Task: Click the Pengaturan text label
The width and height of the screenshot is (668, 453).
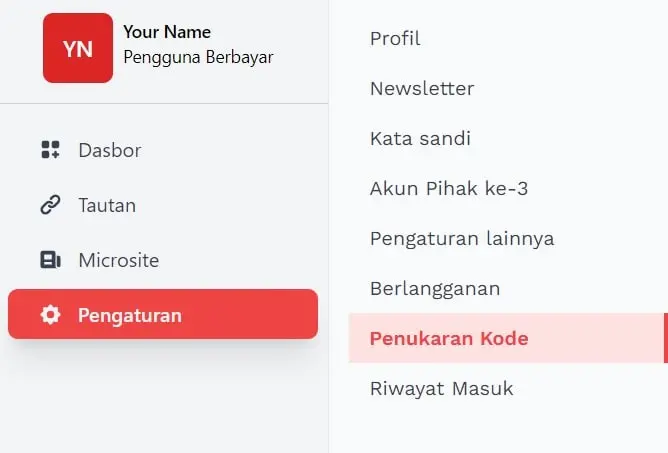Action: pos(130,316)
